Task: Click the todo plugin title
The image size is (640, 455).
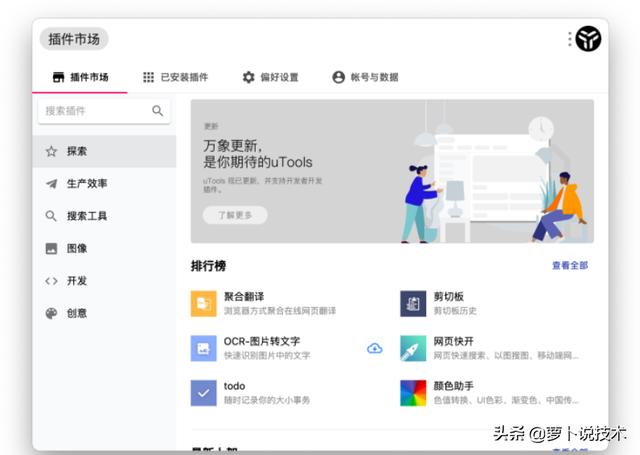Action: [234, 386]
